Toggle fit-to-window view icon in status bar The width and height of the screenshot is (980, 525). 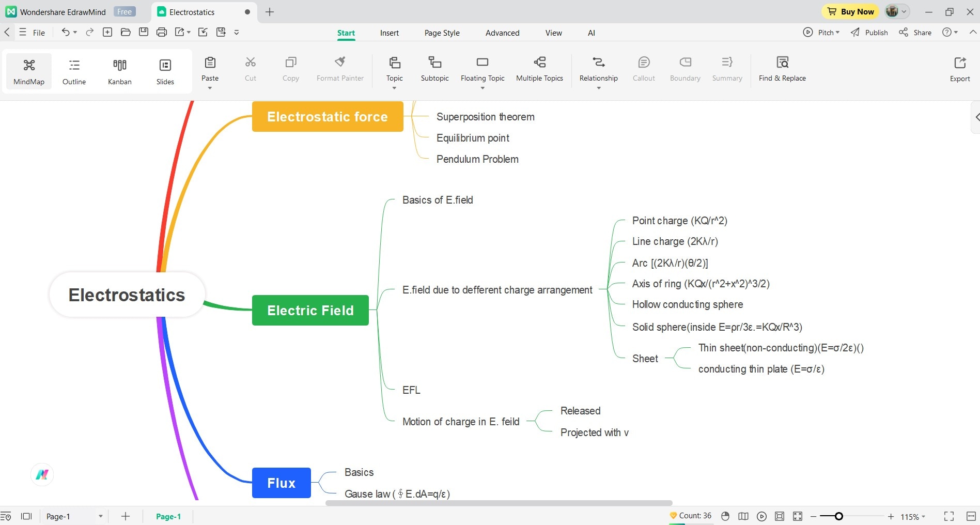point(780,516)
